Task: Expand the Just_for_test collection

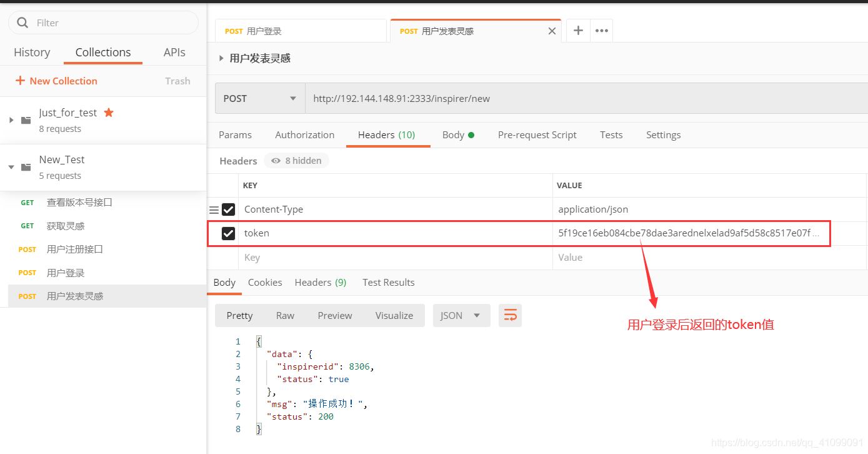Action: click(x=11, y=120)
